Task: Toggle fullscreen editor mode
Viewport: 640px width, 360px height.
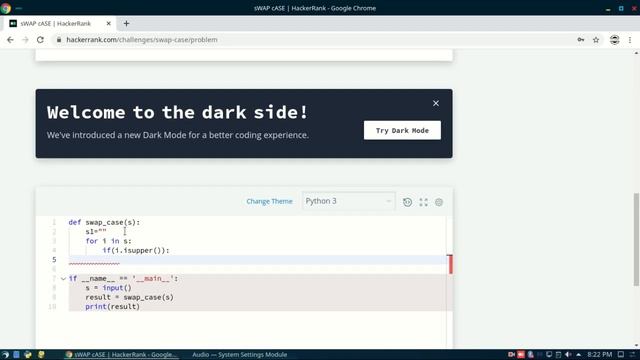Action: pyautogui.click(x=423, y=202)
